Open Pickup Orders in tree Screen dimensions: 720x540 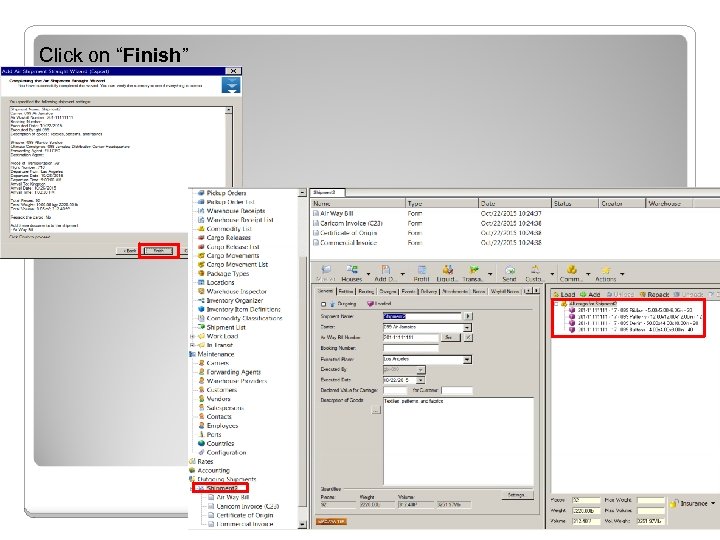click(222, 193)
